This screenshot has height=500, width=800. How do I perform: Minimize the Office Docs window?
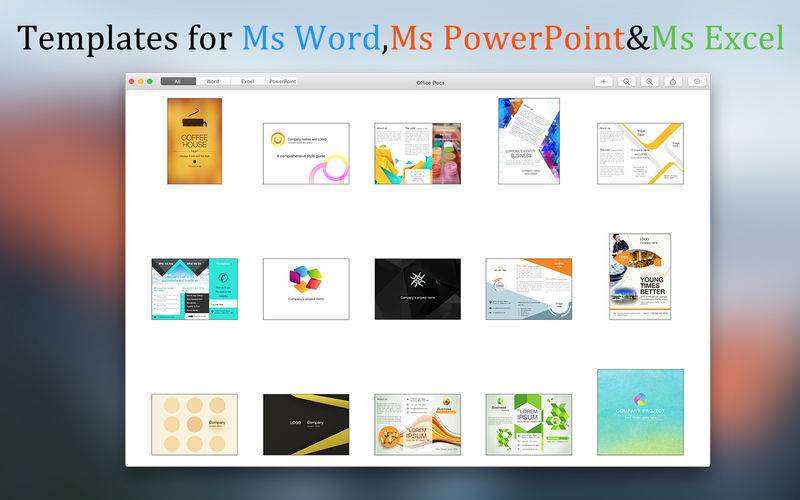click(141, 82)
